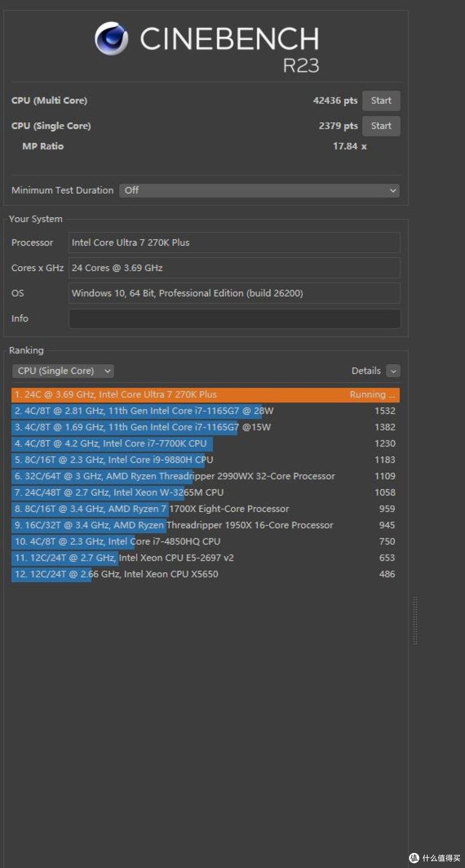Select ranking row Intel Xeon W-3265M CPU
This screenshot has height=868, width=465.
coord(205,493)
